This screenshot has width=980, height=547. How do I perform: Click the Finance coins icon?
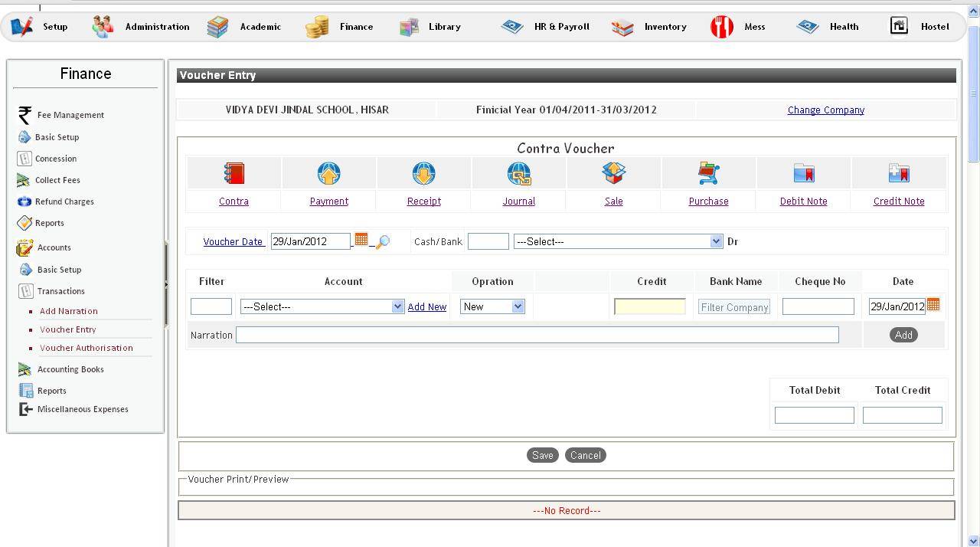coord(317,27)
